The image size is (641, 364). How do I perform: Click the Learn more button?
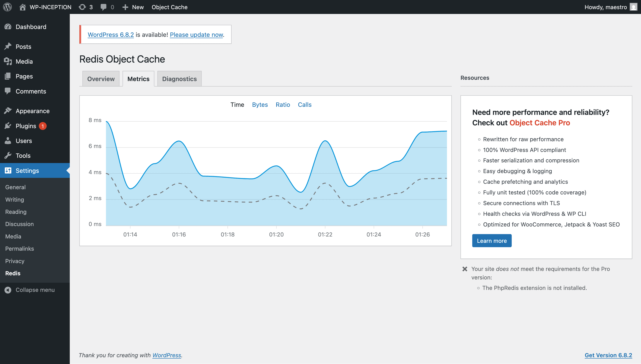point(492,240)
